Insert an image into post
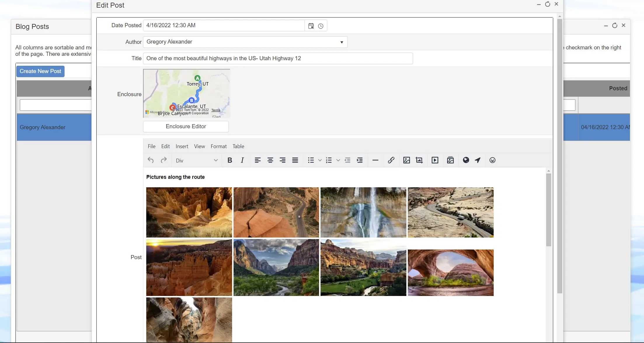Screen dimensions: 644x343 tap(407, 160)
